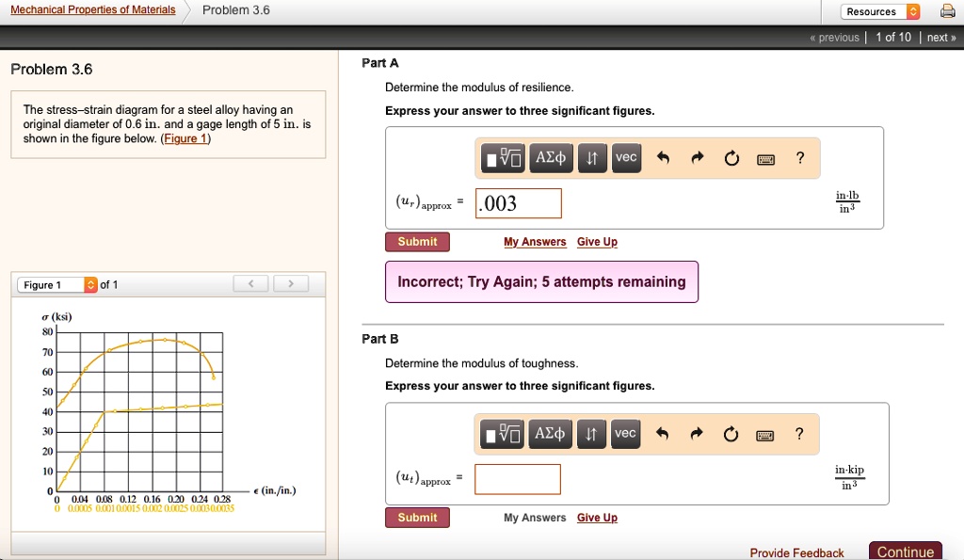964x560 pixels.
Task: Select the equation templates icon in Part A
Action: [503, 158]
